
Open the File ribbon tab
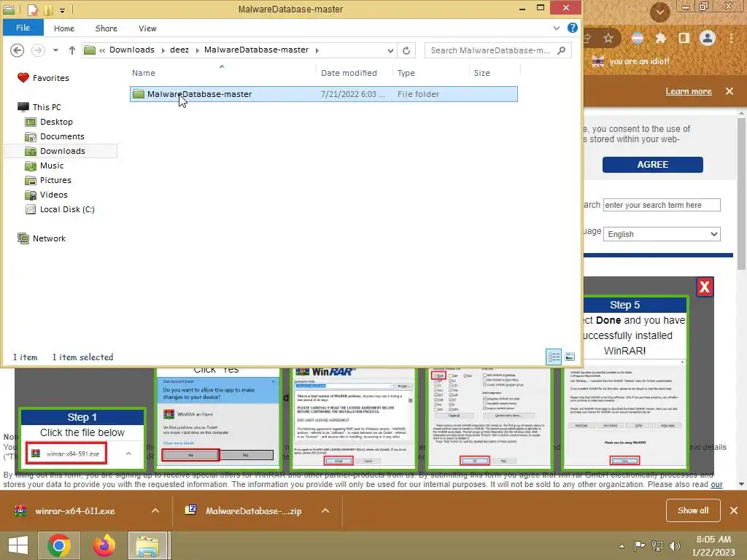coord(23,28)
